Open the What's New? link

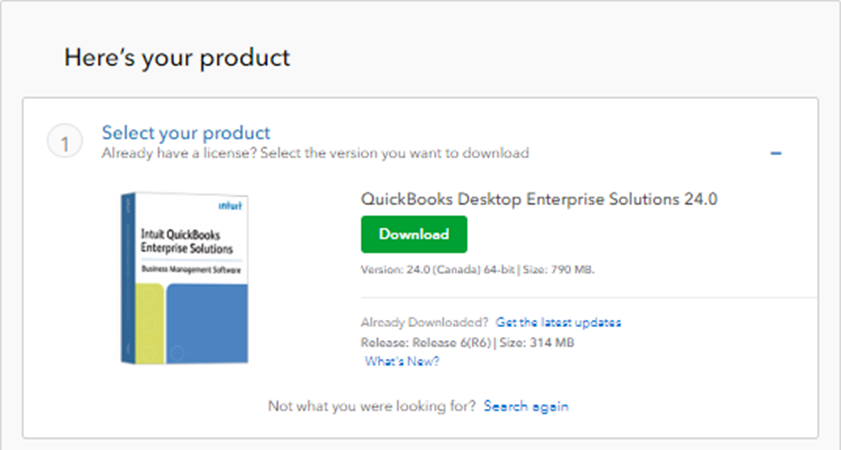[402, 362]
